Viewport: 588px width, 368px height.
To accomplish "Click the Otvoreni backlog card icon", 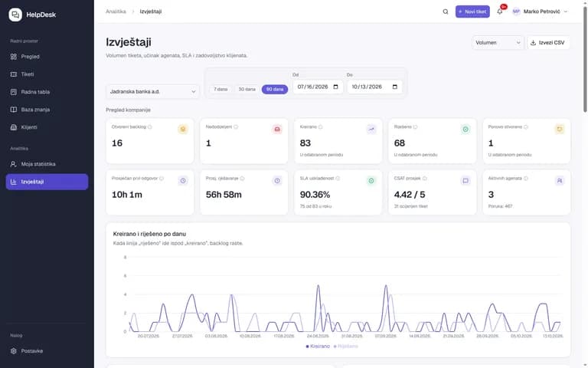I will point(183,129).
